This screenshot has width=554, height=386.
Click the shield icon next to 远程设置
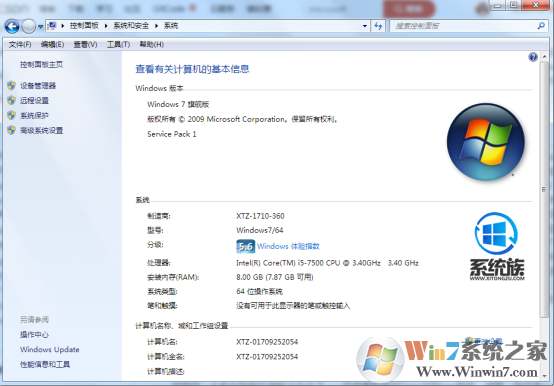tap(11, 100)
